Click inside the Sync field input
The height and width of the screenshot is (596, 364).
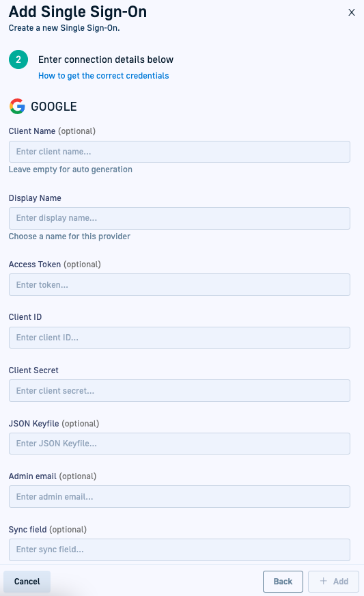click(x=180, y=550)
